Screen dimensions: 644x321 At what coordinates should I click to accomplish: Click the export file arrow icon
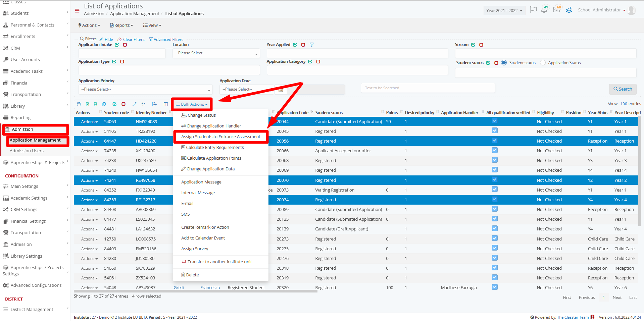[154, 104]
